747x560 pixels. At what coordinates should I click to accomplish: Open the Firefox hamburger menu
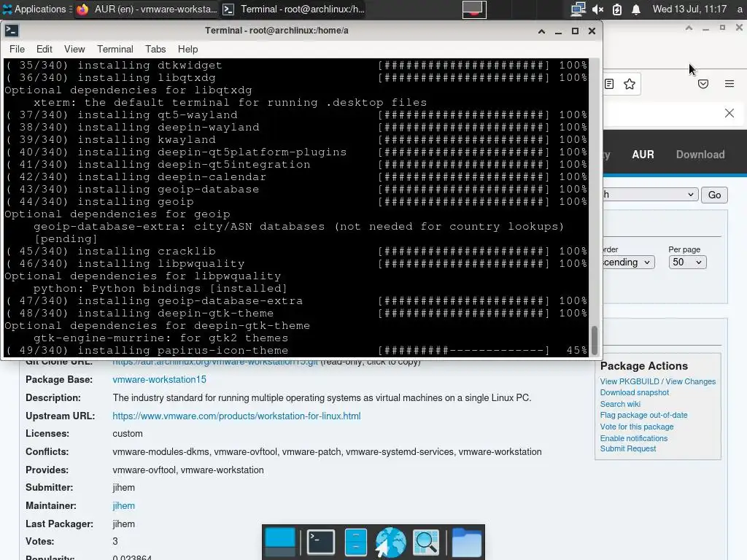pos(729,84)
